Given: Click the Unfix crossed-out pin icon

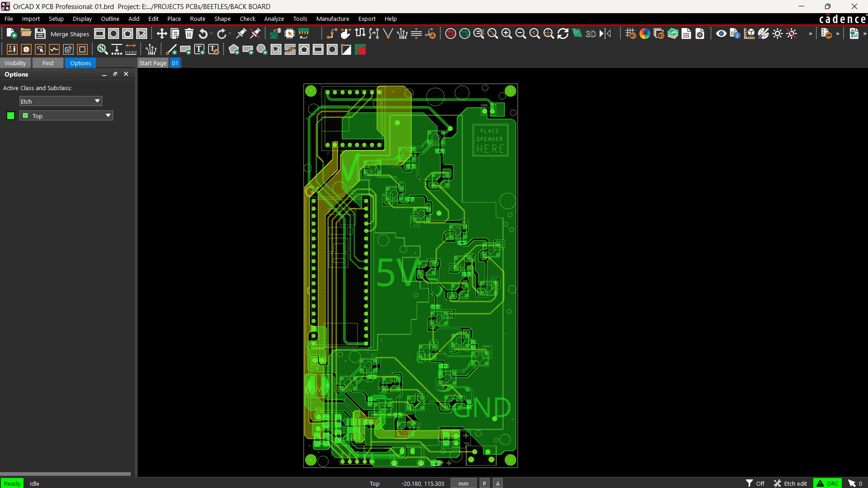Looking at the screenshot, I should click(255, 33).
